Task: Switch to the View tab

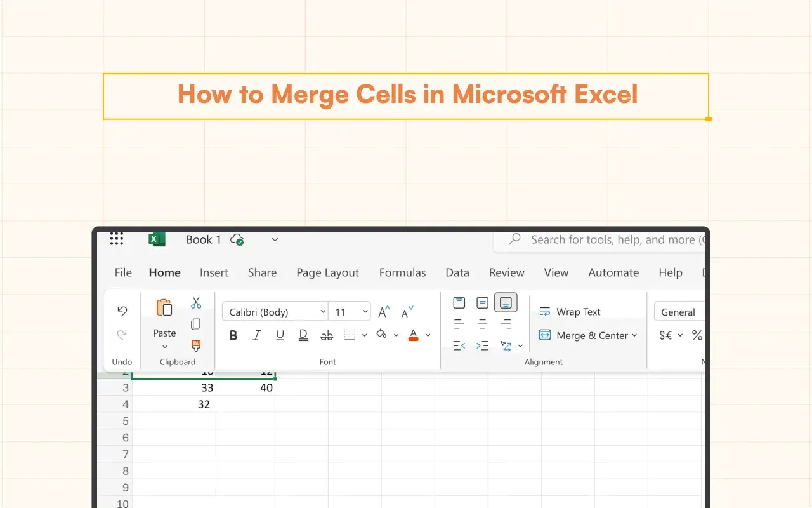Action: click(x=556, y=272)
